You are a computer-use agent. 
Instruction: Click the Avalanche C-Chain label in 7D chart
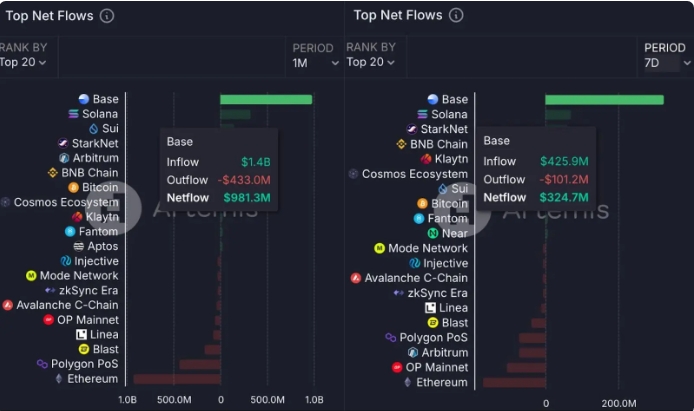click(416, 278)
